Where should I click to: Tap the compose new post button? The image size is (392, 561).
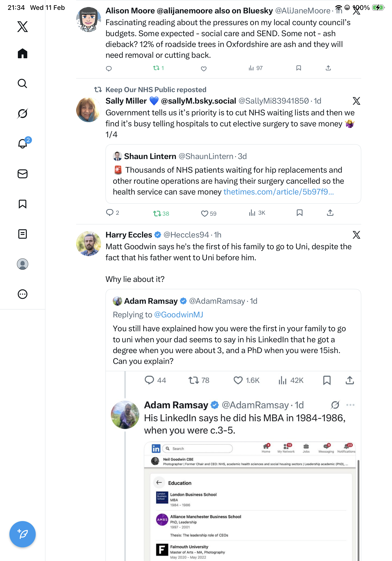tap(23, 534)
